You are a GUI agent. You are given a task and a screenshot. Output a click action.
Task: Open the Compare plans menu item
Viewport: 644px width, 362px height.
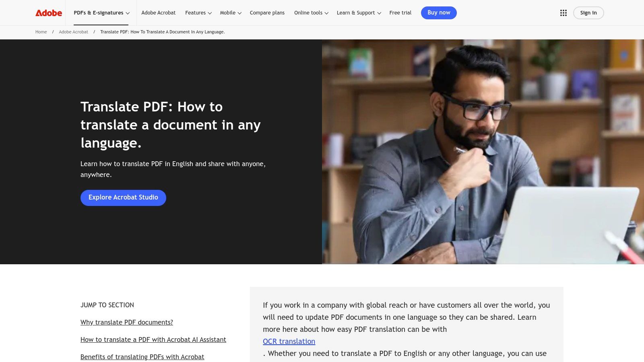click(267, 12)
